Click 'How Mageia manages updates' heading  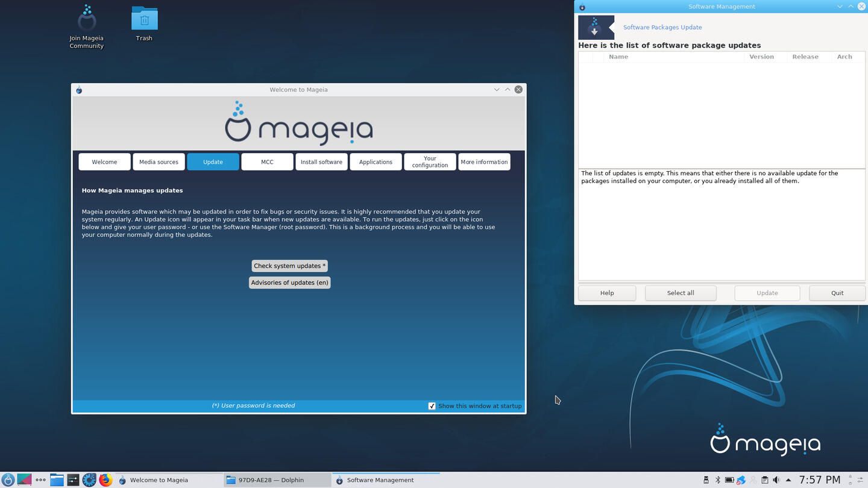(x=132, y=190)
